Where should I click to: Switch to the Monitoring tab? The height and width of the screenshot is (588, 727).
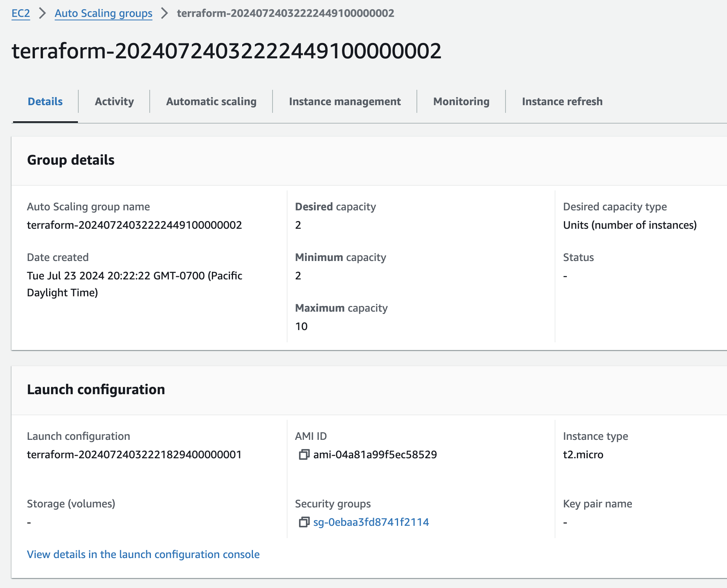click(461, 102)
